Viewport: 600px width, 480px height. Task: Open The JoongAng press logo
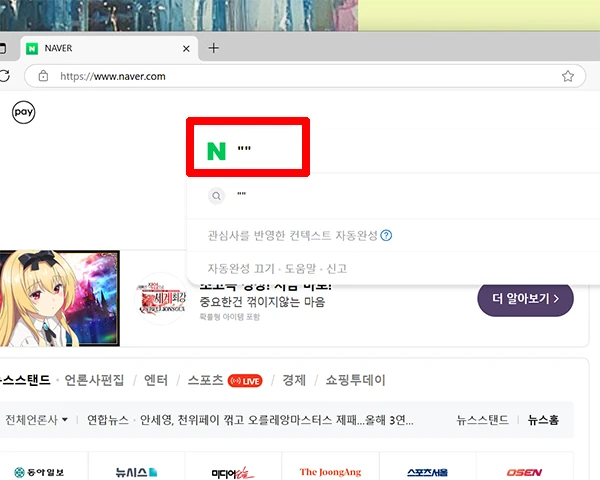tap(330, 472)
